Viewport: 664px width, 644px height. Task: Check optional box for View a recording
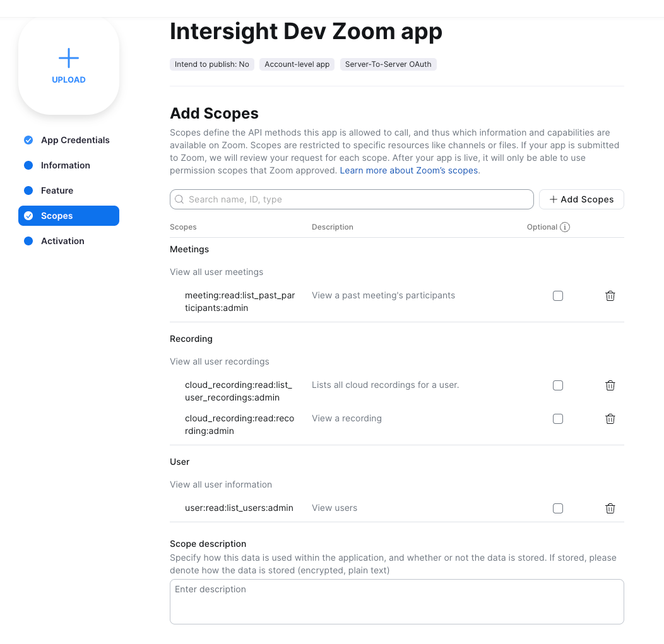pos(558,419)
